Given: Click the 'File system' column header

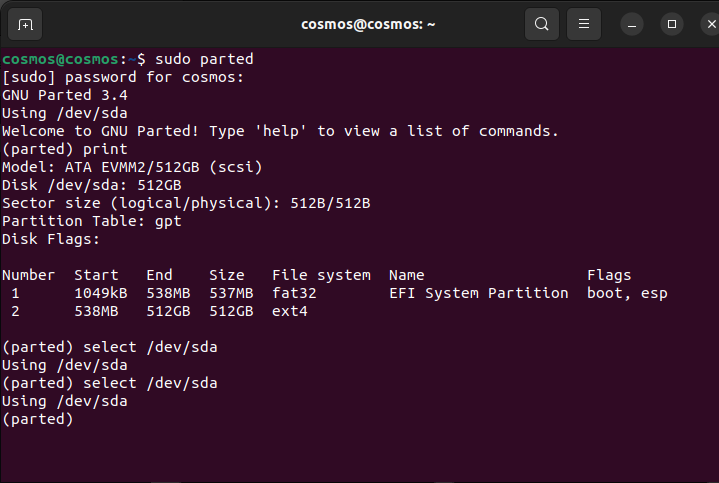Looking at the screenshot, I should click(321, 275).
